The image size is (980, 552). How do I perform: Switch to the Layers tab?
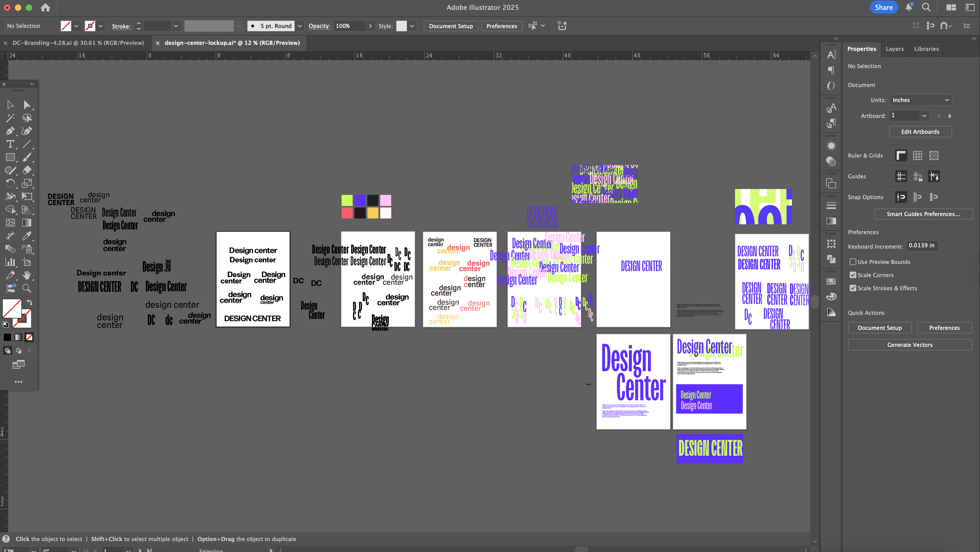coord(895,49)
